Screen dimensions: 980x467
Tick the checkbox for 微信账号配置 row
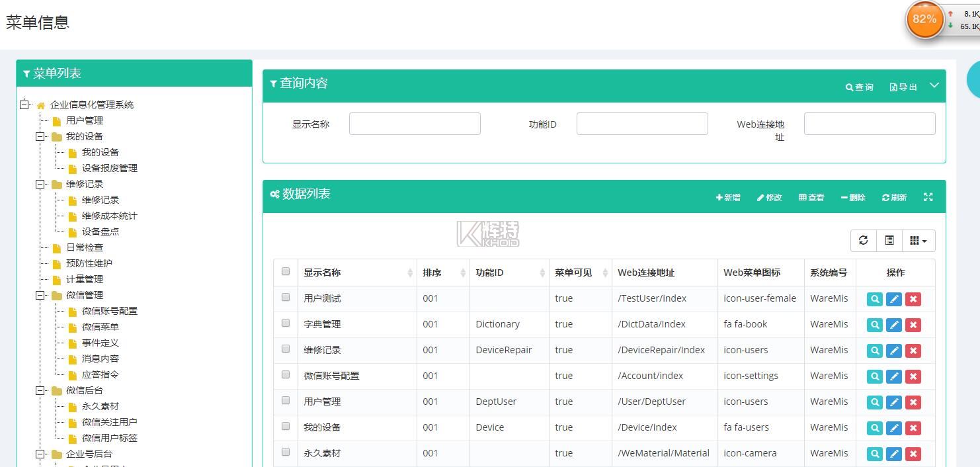point(286,374)
